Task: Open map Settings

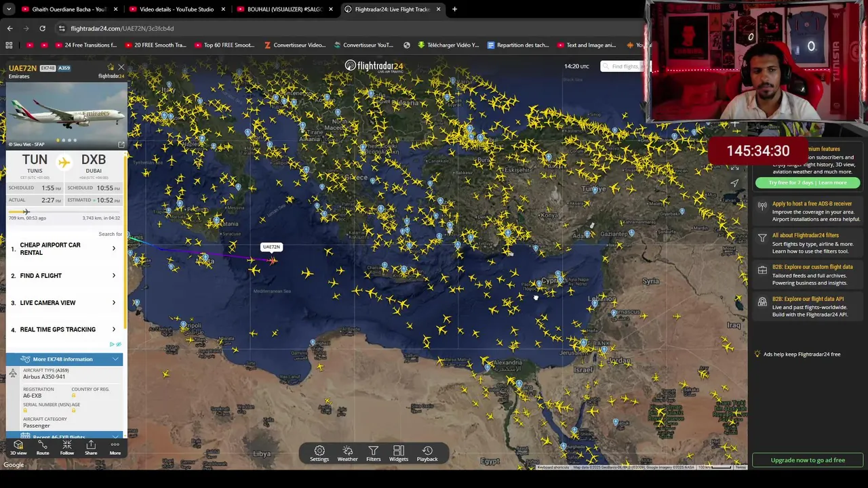Action: pyautogui.click(x=319, y=453)
